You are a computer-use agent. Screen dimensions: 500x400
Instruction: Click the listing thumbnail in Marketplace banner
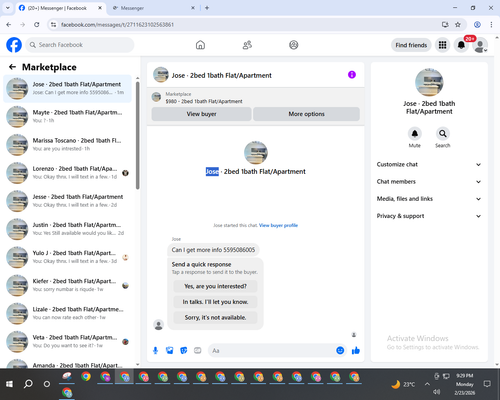[156, 97]
